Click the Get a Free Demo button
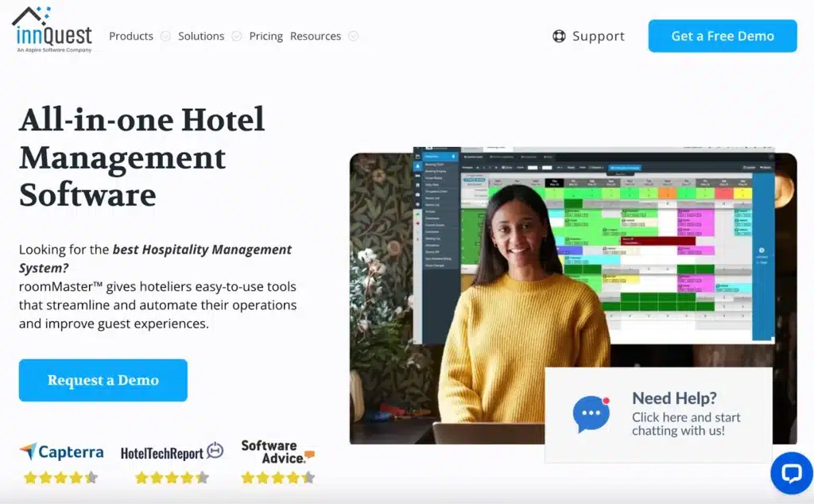Viewport: 814px width, 504px height. click(722, 36)
